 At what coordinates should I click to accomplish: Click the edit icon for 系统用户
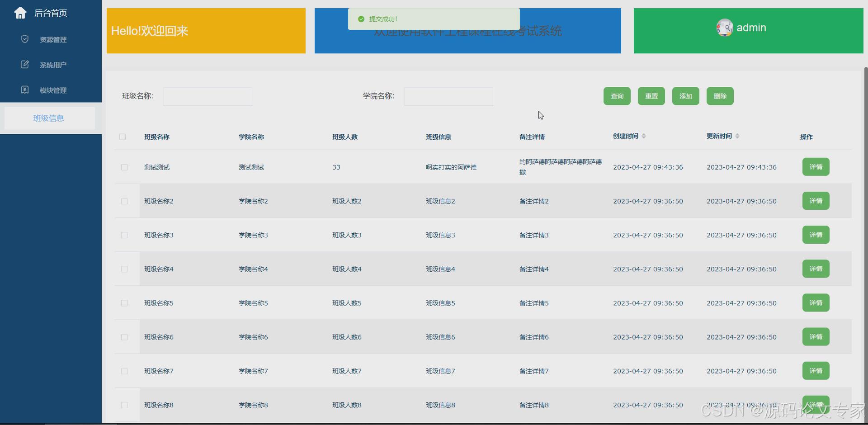25,65
